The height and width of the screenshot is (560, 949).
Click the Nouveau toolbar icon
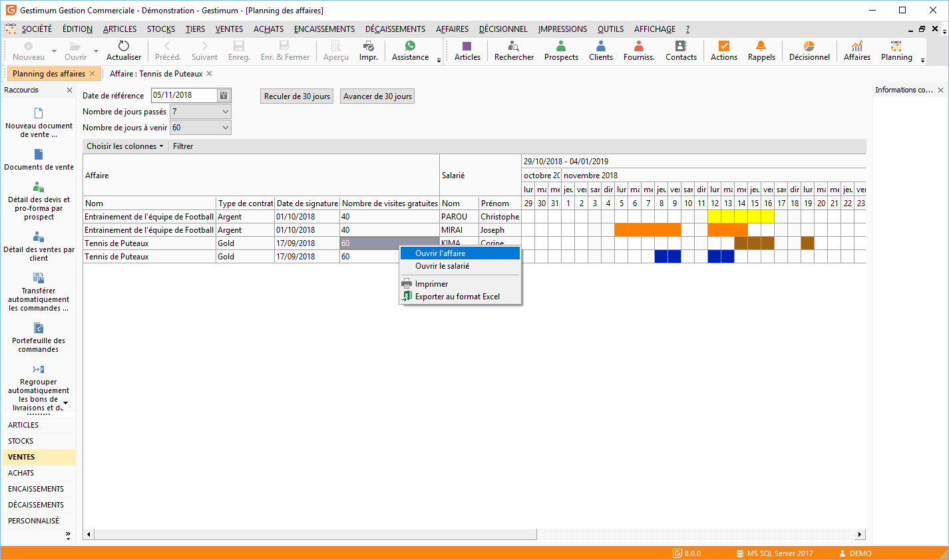tap(28, 51)
